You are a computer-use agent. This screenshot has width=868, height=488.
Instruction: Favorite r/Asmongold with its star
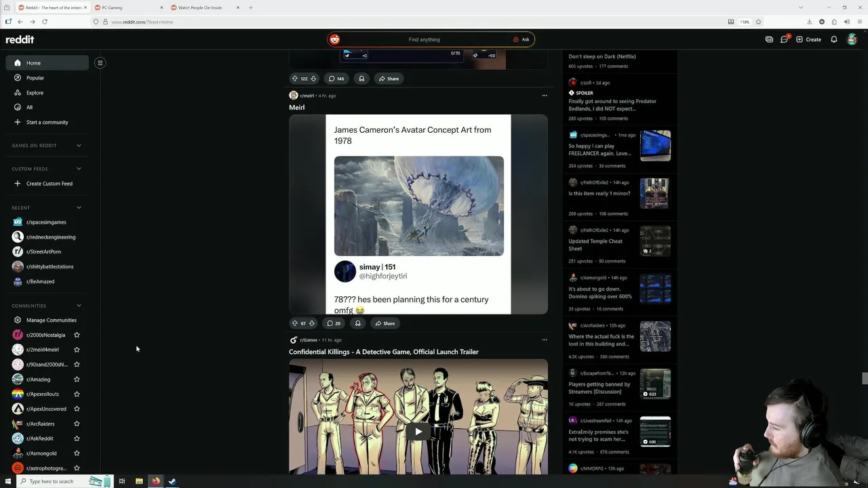point(77,453)
